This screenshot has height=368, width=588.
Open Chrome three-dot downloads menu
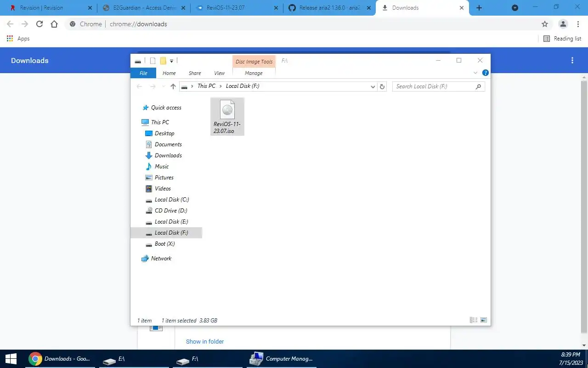point(572,61)
